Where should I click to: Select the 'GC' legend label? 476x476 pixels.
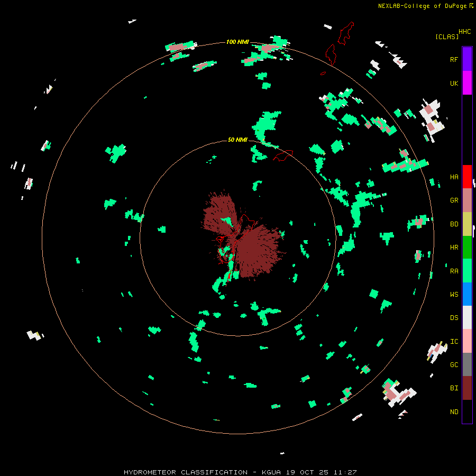pos(454,365)
